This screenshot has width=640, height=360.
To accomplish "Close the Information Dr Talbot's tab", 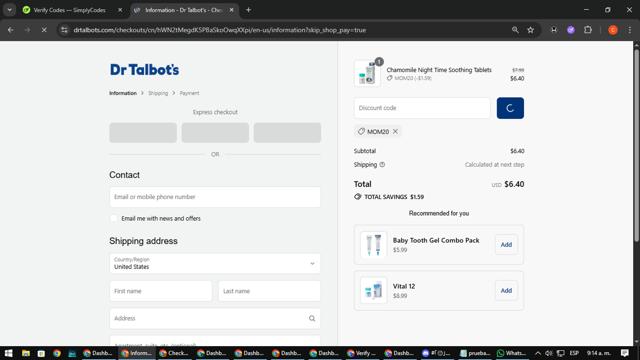I will (x=231, y=10).
